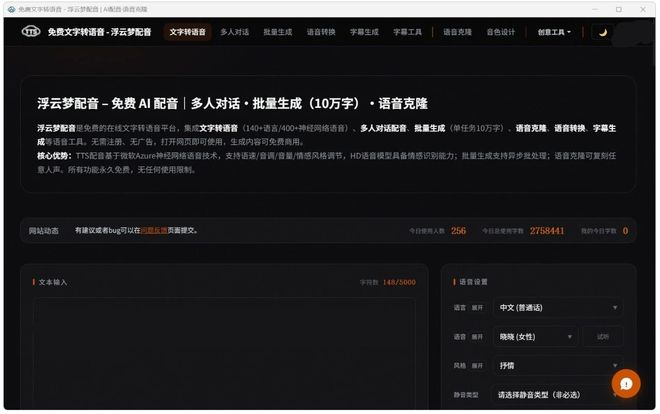Switch to the 多人对话 tab

(x=234, y=32)
